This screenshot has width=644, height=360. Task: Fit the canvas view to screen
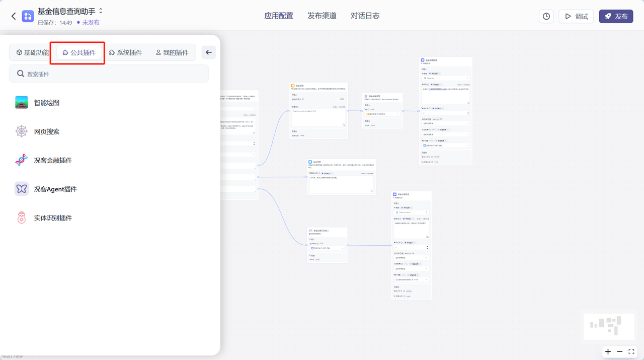(x=632, y=351)
